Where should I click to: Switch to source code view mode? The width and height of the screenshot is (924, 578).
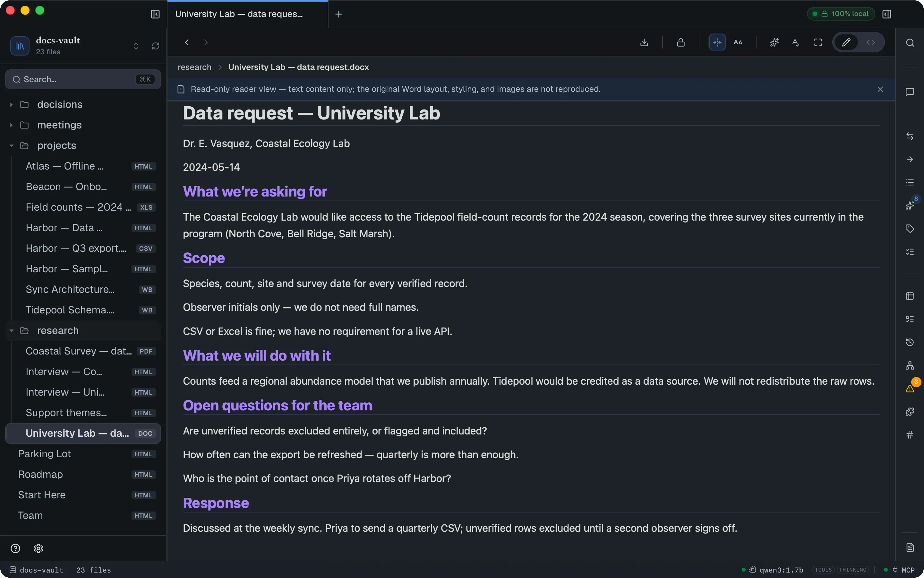[x=871, y=42]
